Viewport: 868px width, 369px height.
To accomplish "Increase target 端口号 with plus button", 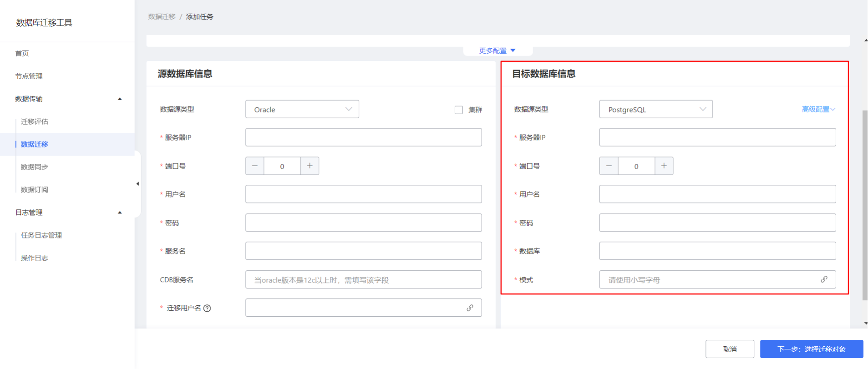I will pyautogui.click(x=664, y=166).
